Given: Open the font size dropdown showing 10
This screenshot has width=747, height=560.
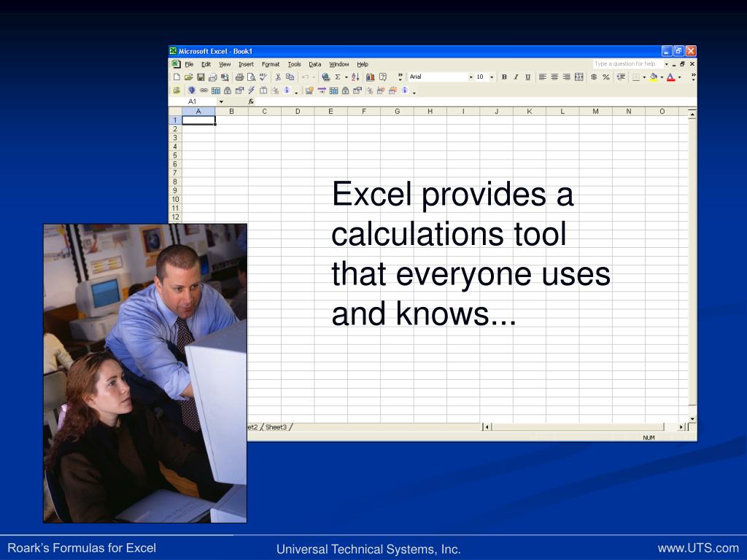Looking at the screenshot, I should pos(492,77).
